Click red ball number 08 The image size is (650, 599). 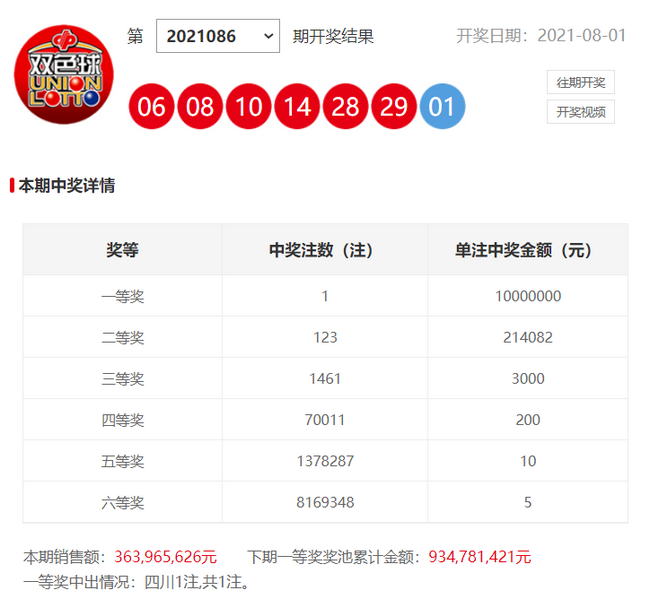(x=201, y=107)
